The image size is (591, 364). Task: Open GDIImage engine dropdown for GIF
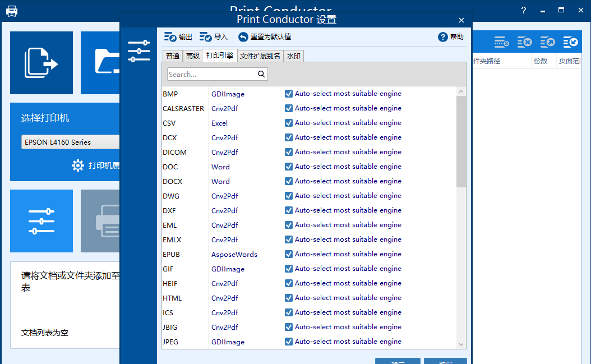(228, 269)
